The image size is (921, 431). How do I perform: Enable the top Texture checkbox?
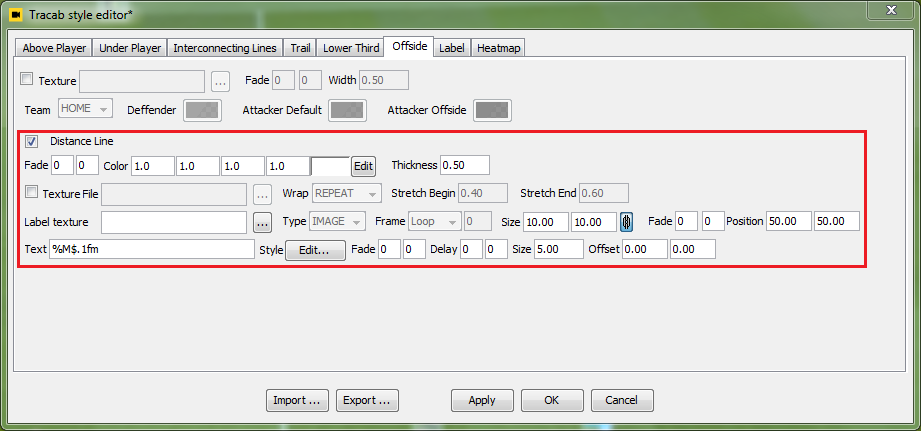click(x=27, y=80)
